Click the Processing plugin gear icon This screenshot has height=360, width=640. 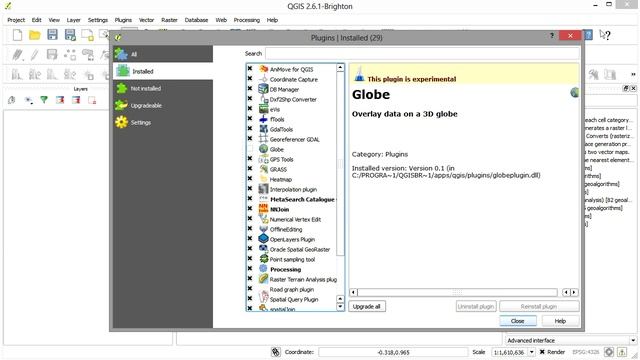point(264,269)
